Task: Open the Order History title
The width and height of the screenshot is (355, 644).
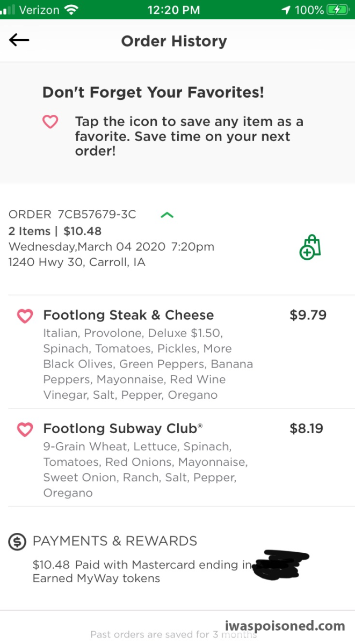Action: (x=174, y=41)
